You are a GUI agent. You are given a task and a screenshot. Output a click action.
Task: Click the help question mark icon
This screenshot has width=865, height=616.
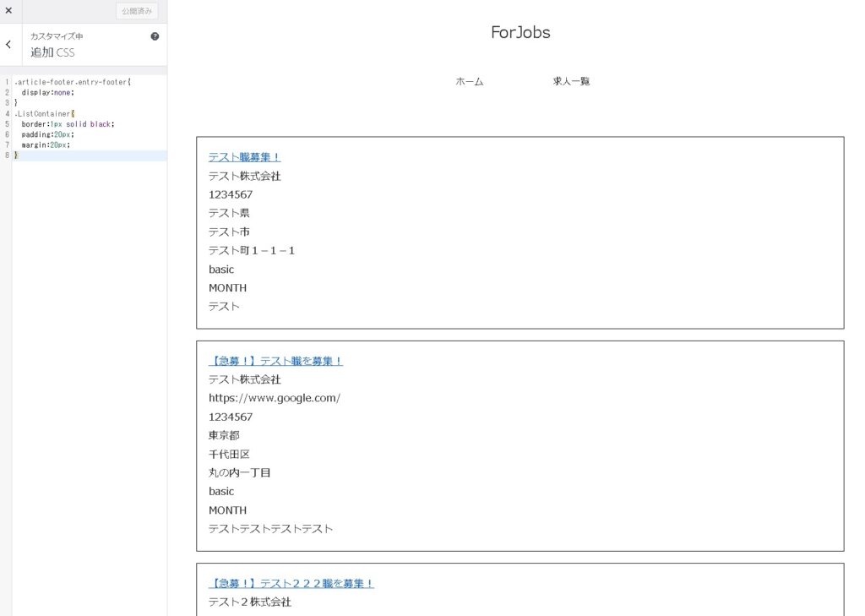pyautogui.click(x=155, y=36)
